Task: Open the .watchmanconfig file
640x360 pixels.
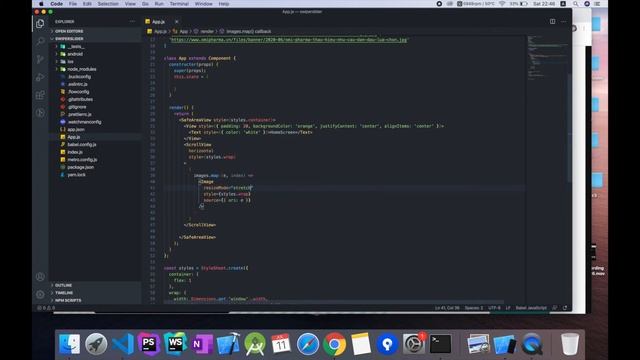Action: click(x=84, y=122)
